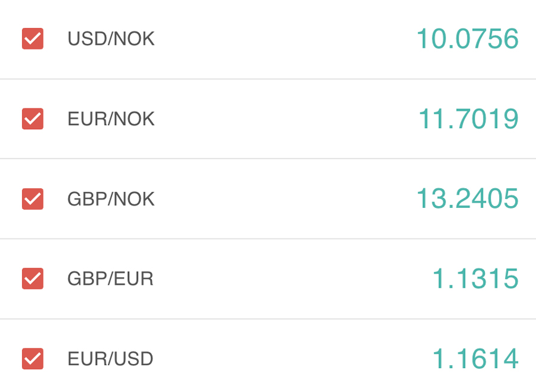Select the GBP/NOK label text
The image size is (536, 392).
pos(111,198)
